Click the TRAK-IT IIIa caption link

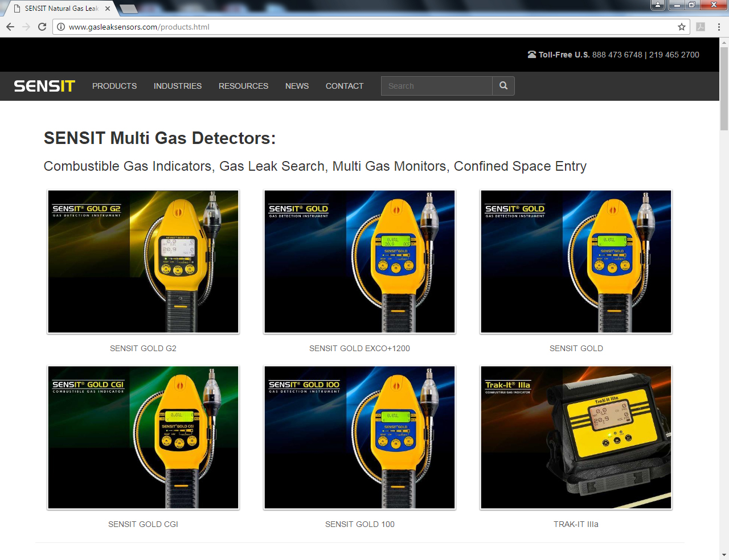576,524
